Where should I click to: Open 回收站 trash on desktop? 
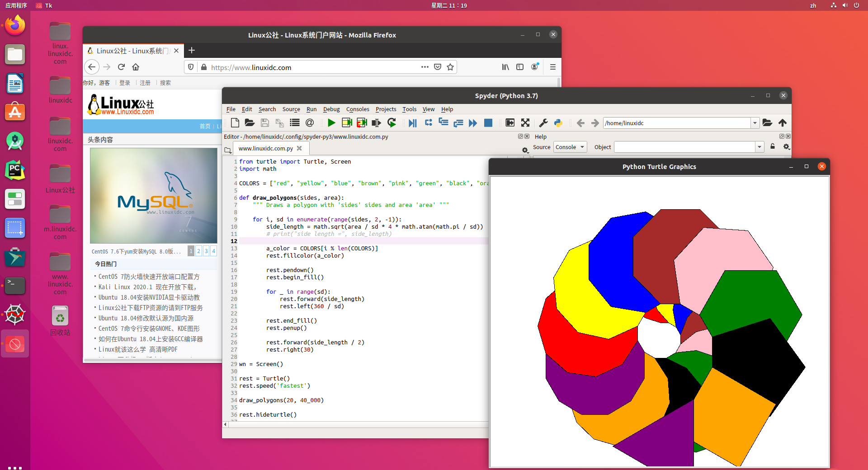[60, 320]
